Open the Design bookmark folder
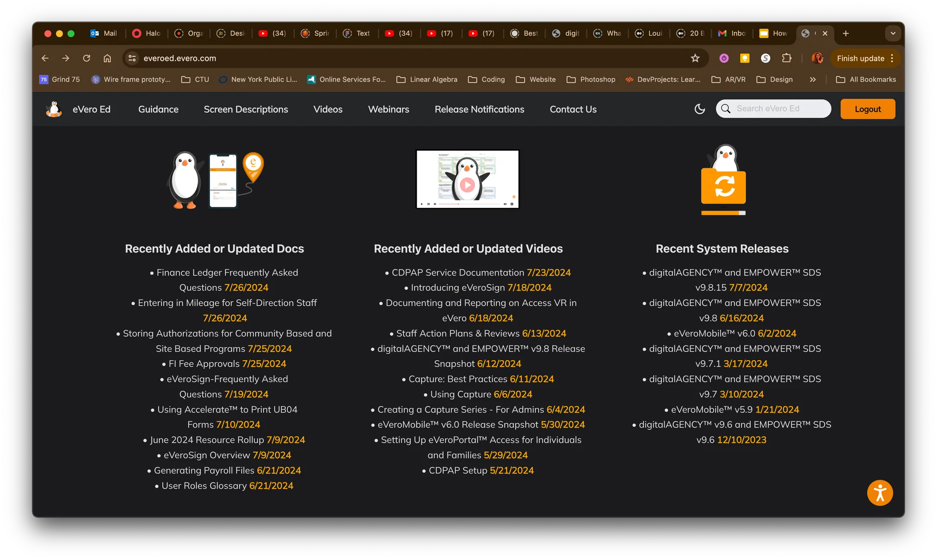This screenshot has height=560, width=937. click(775, 80)
